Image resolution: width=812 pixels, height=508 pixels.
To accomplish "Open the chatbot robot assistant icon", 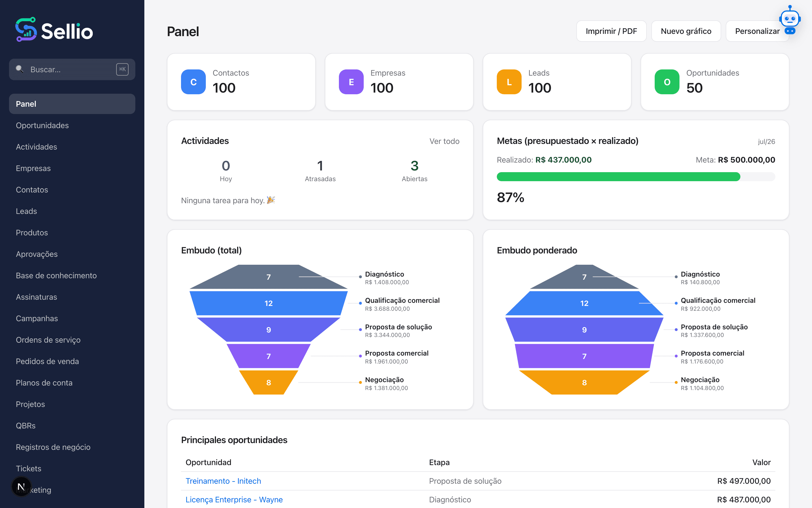I will pyautogui.click(x=790, y=19).
